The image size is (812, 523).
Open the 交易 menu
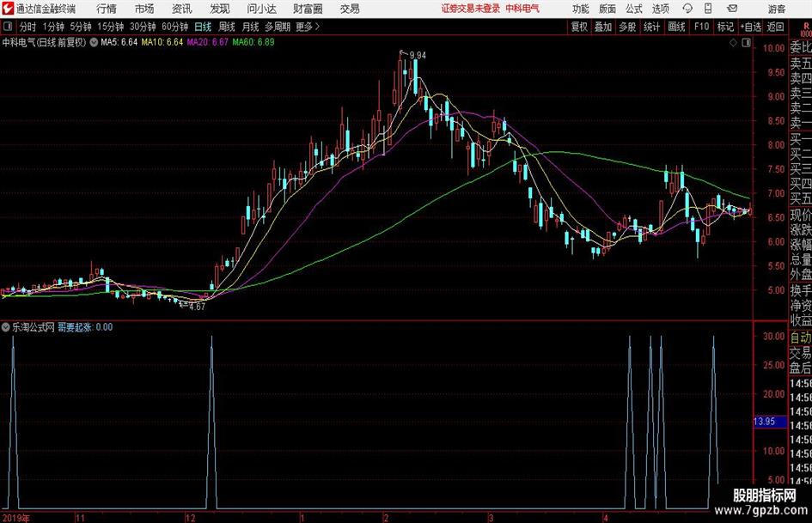[350, 9]
